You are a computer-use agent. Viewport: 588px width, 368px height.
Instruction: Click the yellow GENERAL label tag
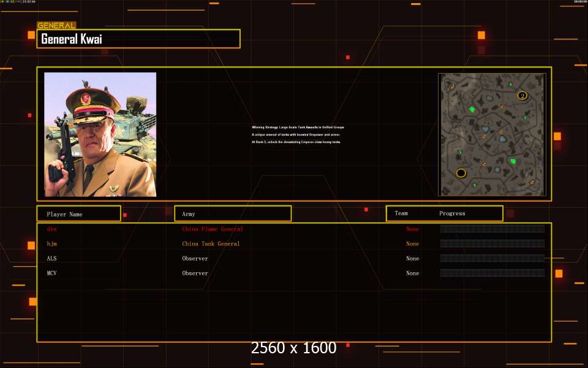click(56, 25)
